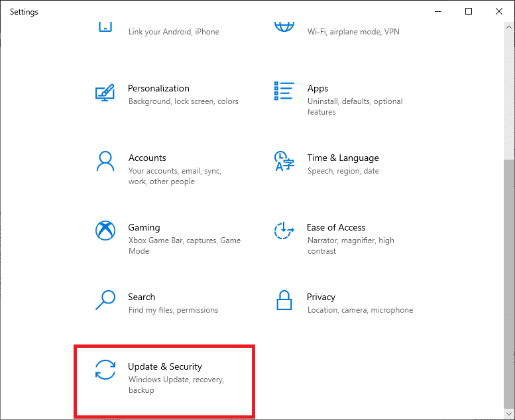
Task: Click 'Link your Android, iPhone' text
Action: pos(174,32)
